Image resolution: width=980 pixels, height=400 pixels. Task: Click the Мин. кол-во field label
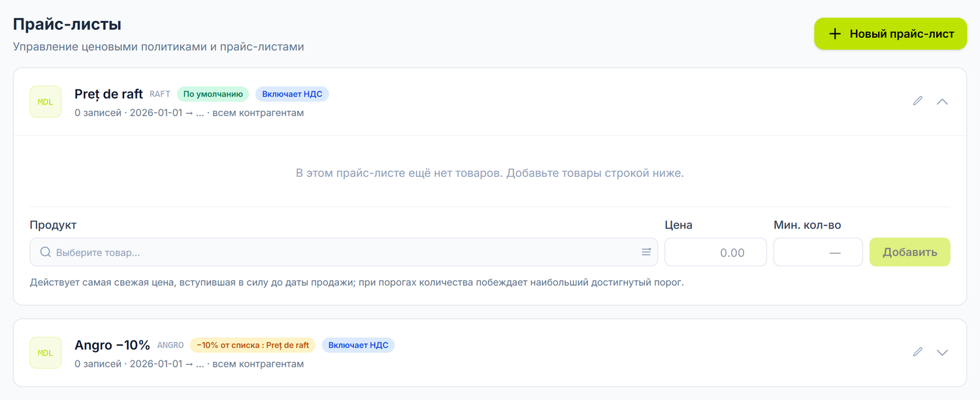point(808,225)
